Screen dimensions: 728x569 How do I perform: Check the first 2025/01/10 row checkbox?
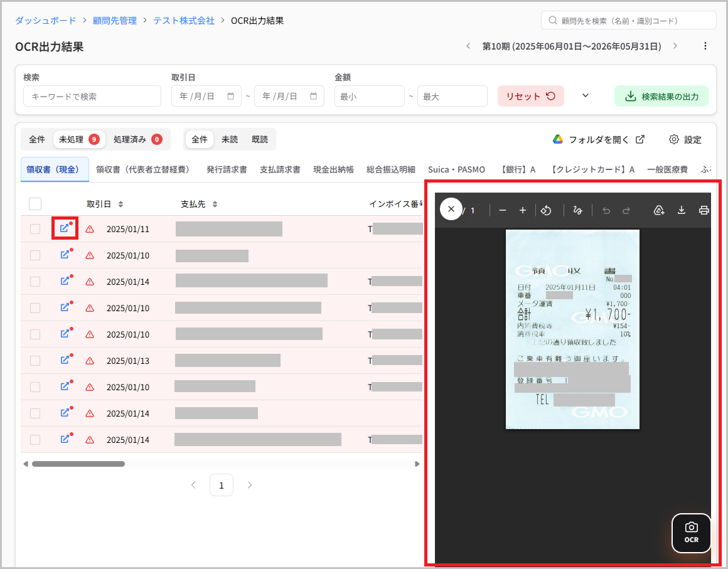35,255
